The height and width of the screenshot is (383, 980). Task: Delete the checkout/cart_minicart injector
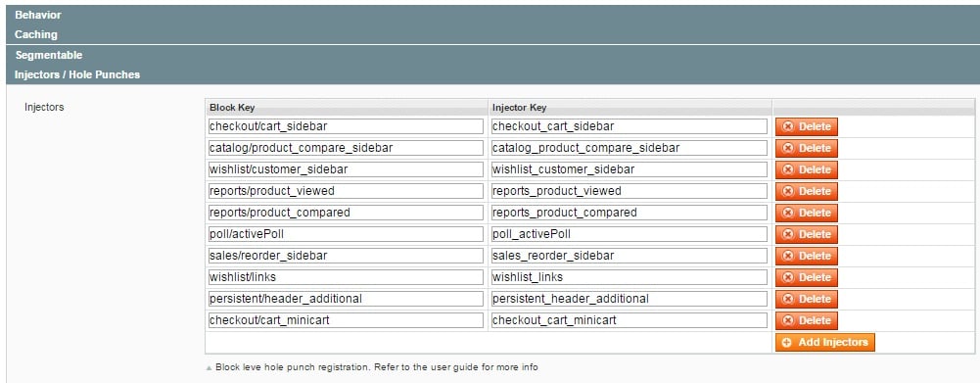[807, 320]
